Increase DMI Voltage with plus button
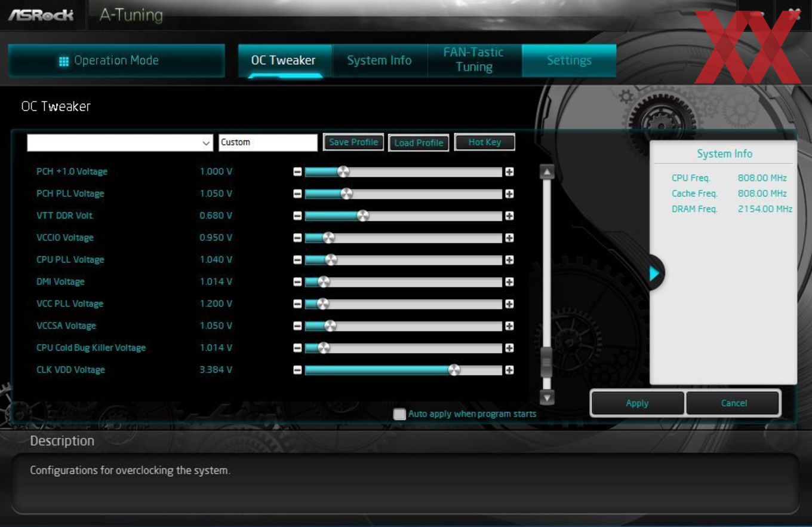Image resolution: width=812 pixels, height=527 pixels. (x=509, y=282)
